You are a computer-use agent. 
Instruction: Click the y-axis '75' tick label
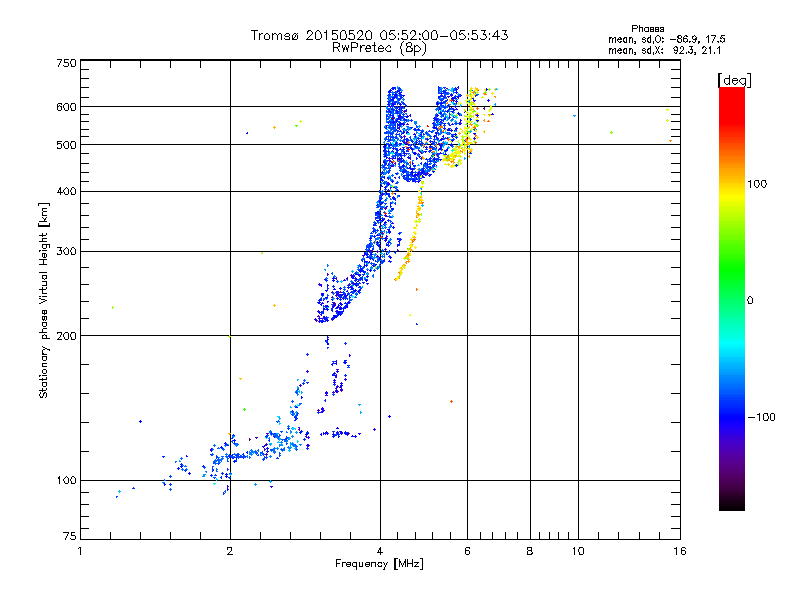coord(70,536)
